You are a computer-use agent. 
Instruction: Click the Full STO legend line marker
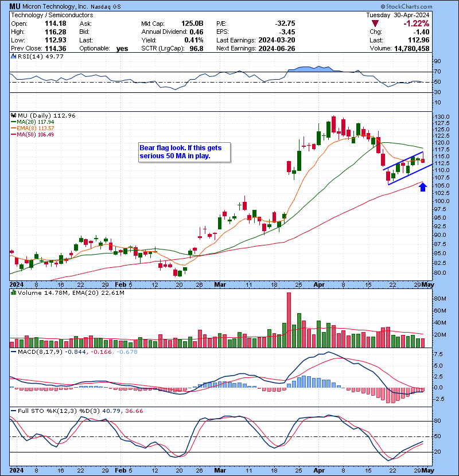(13, 411)
